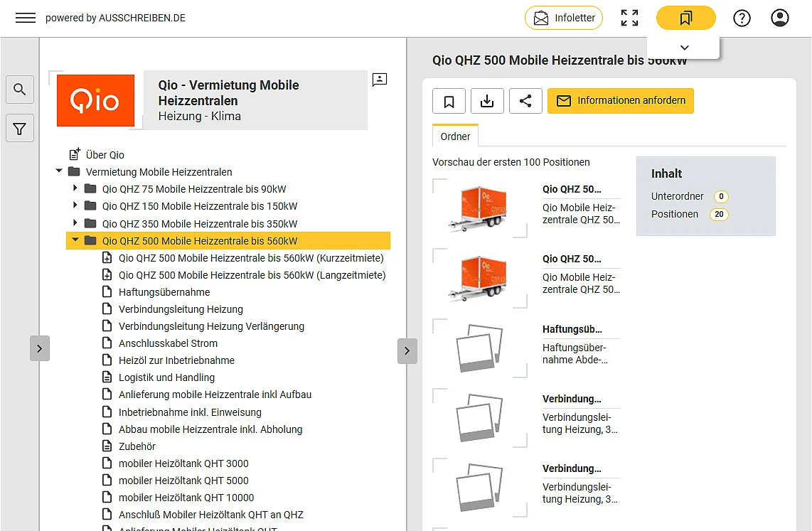This screenshot has width=812, height=531.
Task: Select folder icon of QHZ 350 row
Action: [x=90, y=223]
